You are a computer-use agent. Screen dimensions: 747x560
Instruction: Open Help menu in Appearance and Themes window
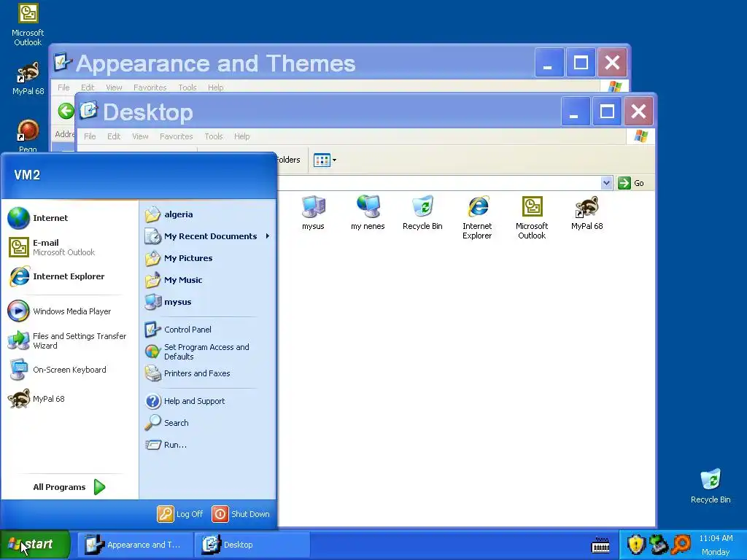click(215, 87)
